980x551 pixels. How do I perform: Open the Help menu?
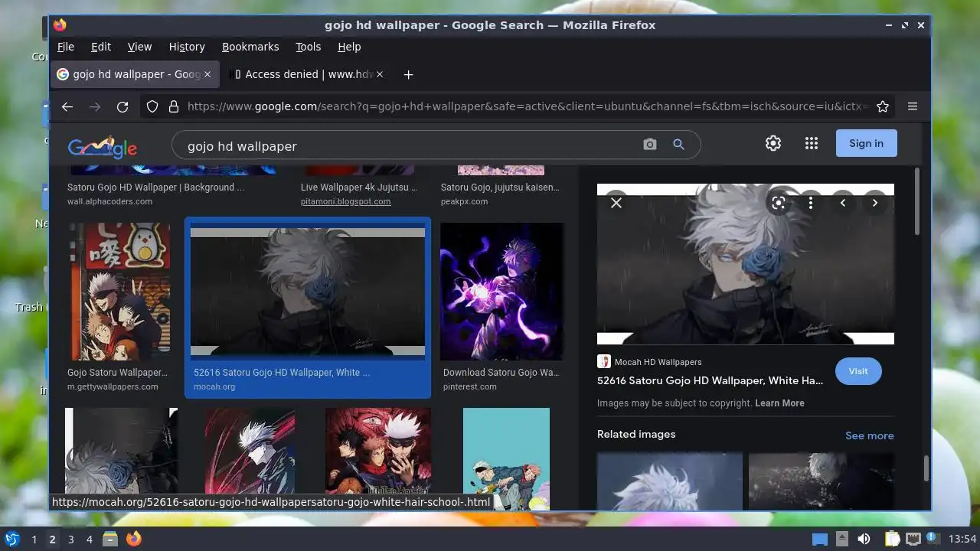tap(349, 47)
